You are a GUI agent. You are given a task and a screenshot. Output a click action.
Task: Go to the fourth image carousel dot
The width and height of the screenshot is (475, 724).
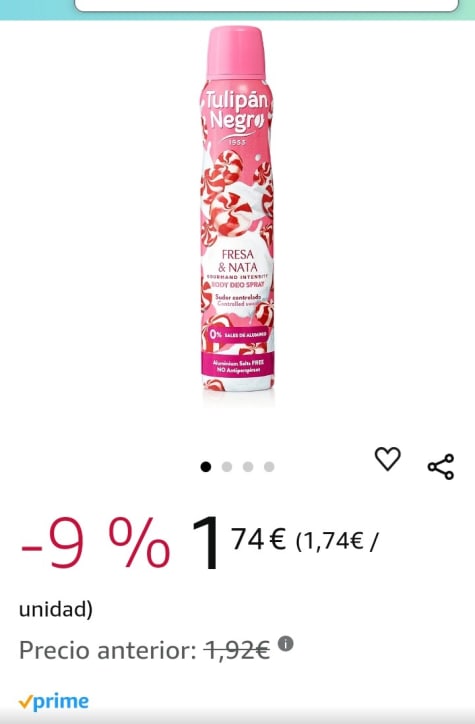(269, 467)
